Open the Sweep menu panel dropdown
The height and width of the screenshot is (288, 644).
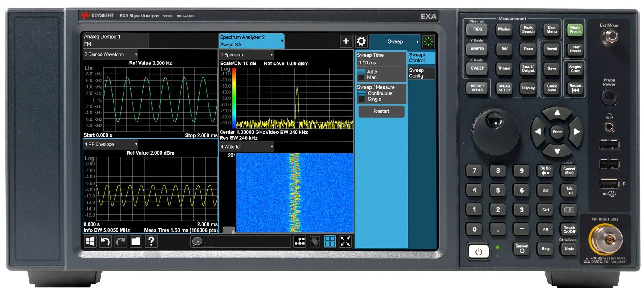(x=395, y=41)
